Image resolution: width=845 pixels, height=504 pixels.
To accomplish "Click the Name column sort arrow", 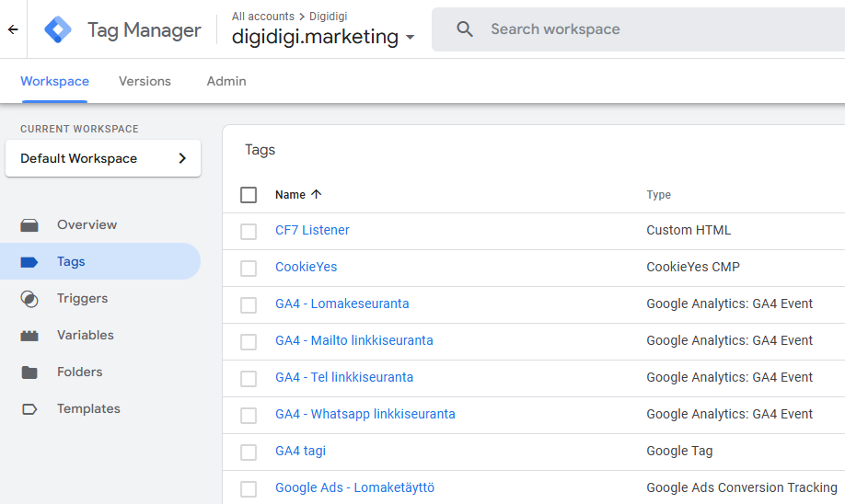I will pos(317,194).
